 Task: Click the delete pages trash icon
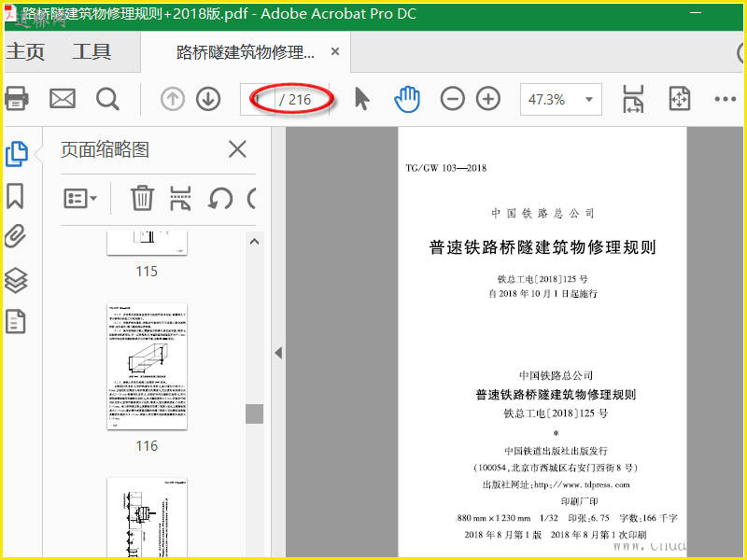(x=142, y=198)
